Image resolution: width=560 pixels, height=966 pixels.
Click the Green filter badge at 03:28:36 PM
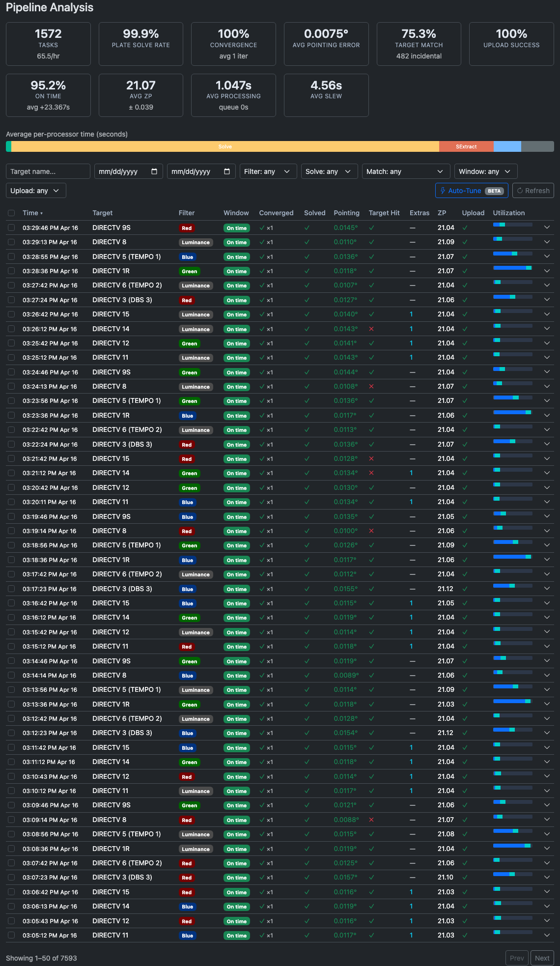[x=189, y=271]
